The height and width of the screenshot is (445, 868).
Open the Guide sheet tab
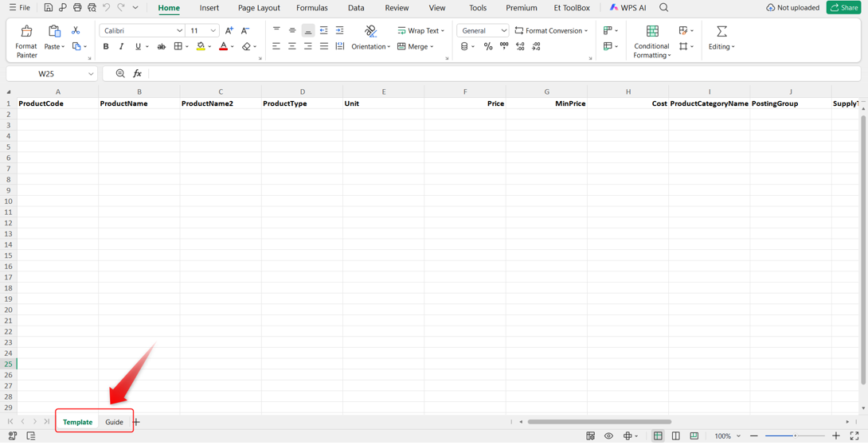(x=114, y=422)
